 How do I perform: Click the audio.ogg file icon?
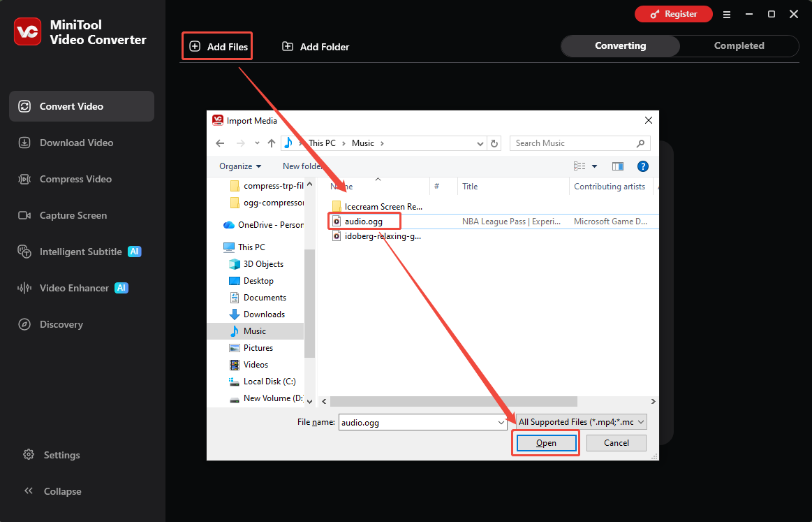337,222
